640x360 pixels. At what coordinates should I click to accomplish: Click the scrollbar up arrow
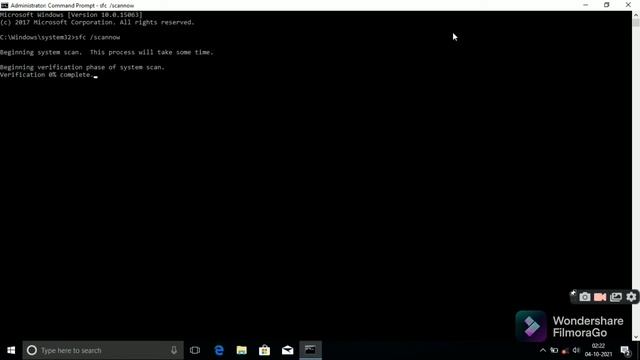click(x=636, y=15)
